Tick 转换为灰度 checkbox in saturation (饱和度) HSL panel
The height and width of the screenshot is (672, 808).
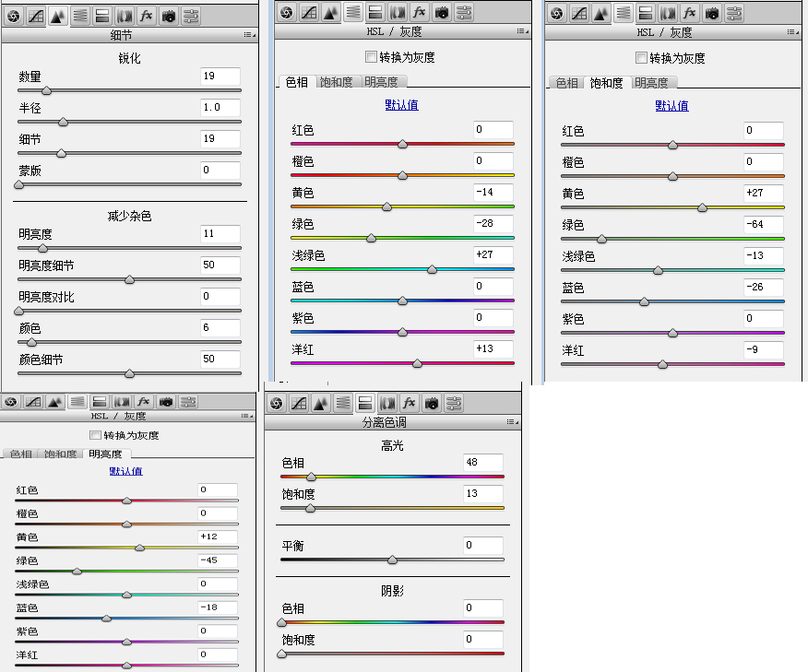click(x=641, y=58)
